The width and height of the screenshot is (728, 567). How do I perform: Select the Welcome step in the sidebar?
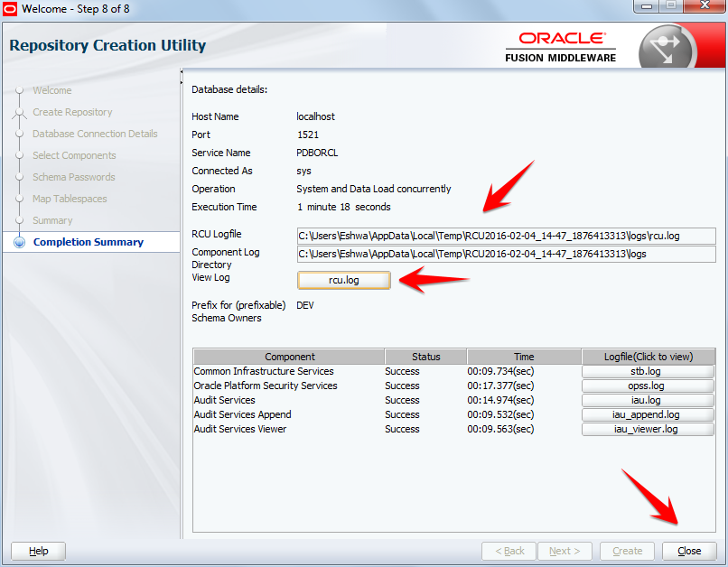51,90
